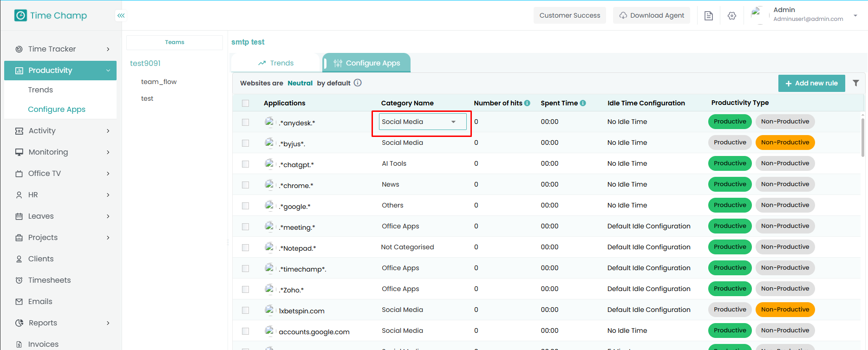Viewport: 868px width, 350px height.
Task: Open the Admin account dropdown
Action: pos(855,16)
